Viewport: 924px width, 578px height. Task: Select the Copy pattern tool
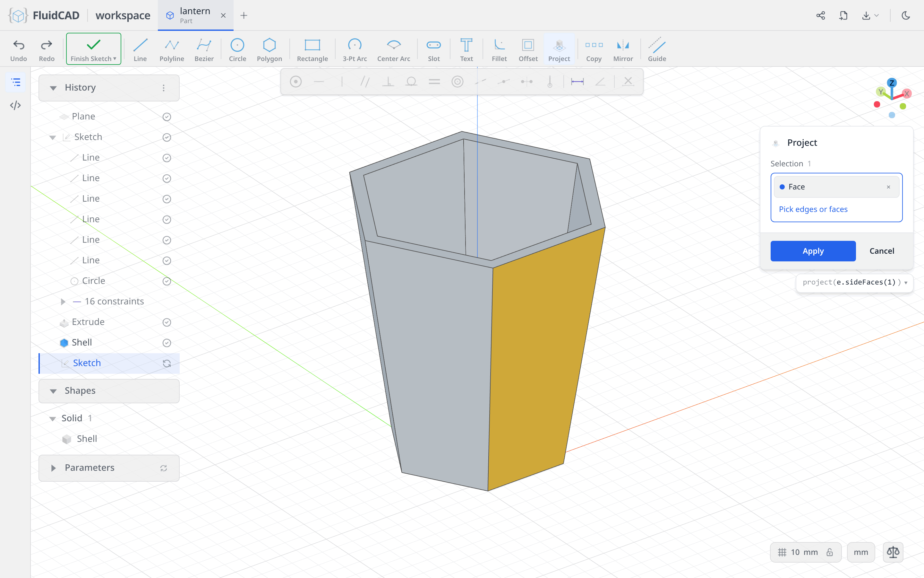(x=594, y=50)
